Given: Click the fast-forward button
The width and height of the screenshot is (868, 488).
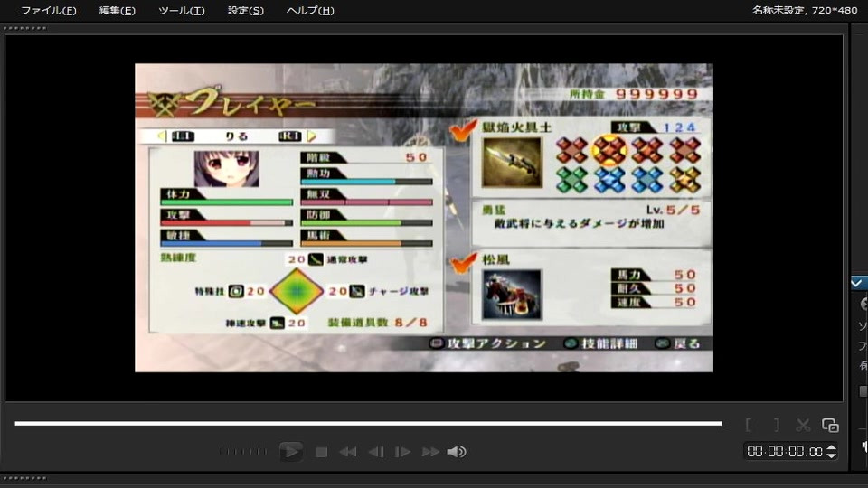Looking at the screenshot, I should tap(430, 452).
